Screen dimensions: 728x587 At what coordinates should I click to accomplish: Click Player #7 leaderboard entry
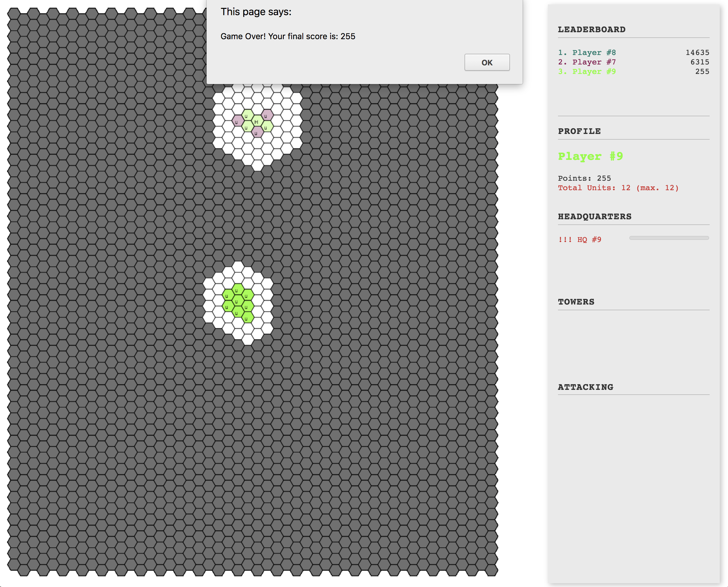pyautogui.click(x=593, y=62)
